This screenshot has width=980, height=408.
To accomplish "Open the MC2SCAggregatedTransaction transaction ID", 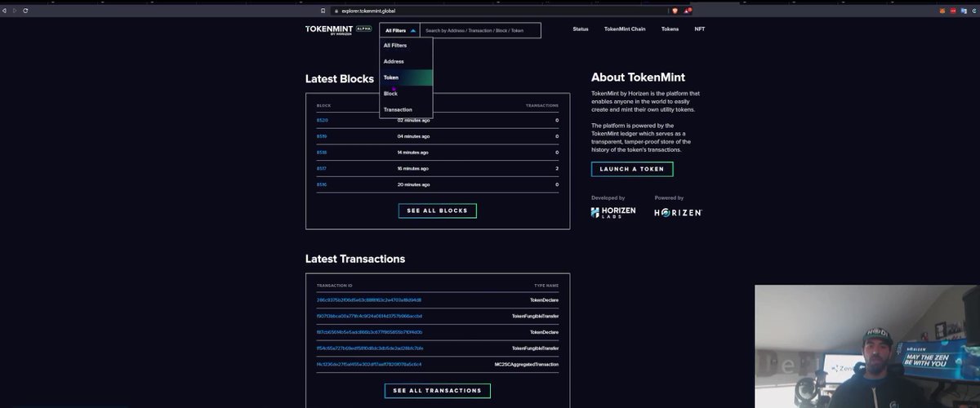I will 369,364.
